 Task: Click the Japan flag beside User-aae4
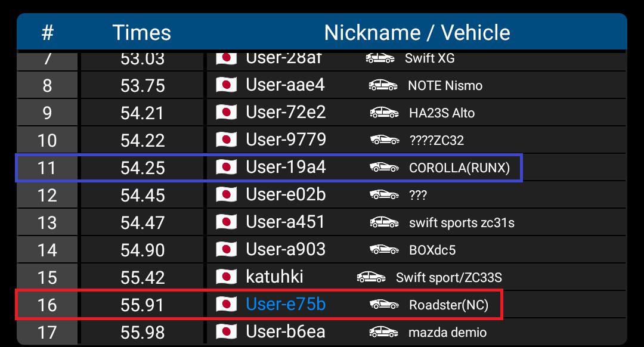(x=226, y=85)
